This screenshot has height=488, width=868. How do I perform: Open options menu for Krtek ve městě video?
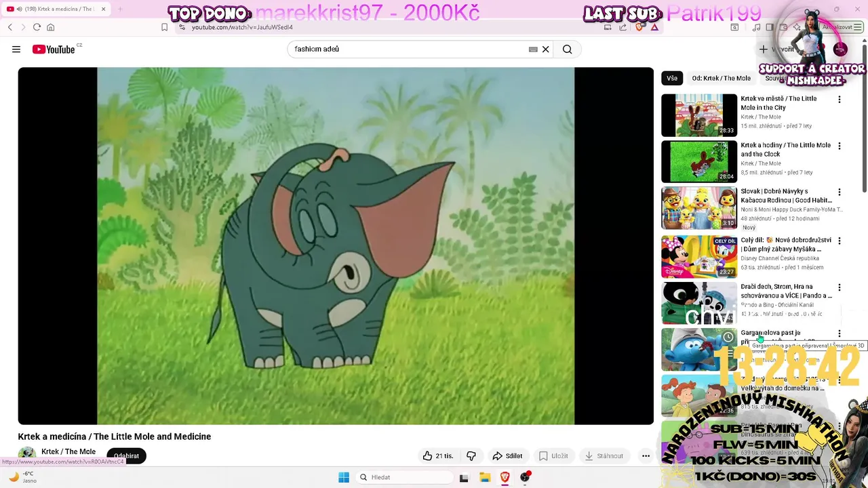[x=840, y=100]
